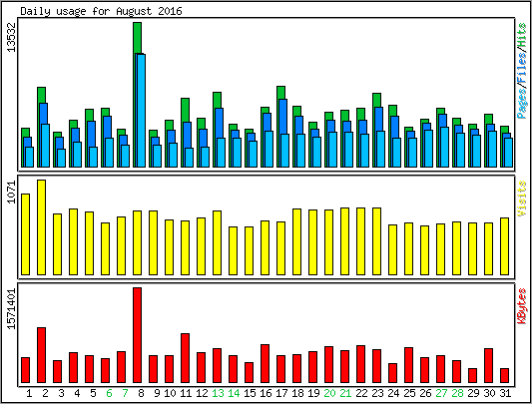
Task: Select day label 10 on the x-axis
Action: [170, 393]
